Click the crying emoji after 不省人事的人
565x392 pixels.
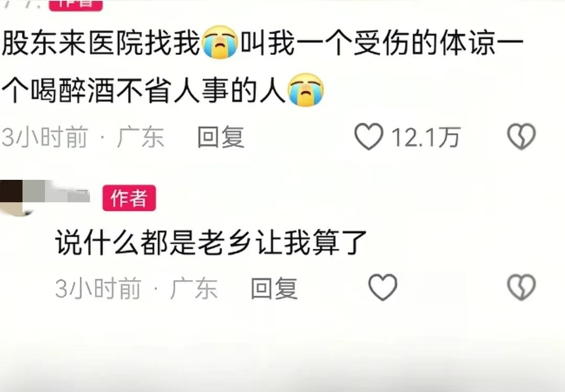click(305, 90)
